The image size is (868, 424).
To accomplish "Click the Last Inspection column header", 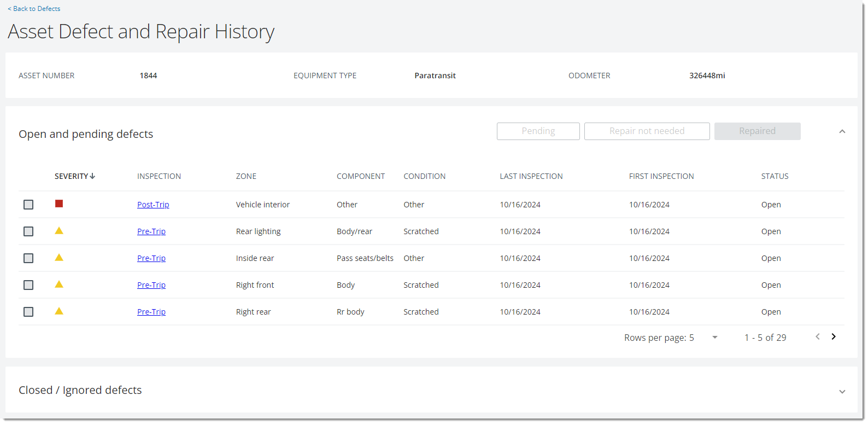I will click(531, 176).
